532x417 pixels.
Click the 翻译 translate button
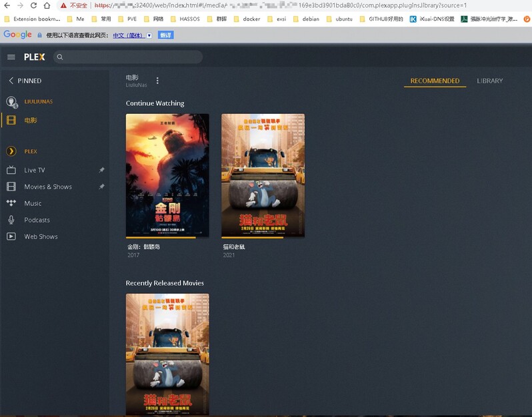point(165,35)
